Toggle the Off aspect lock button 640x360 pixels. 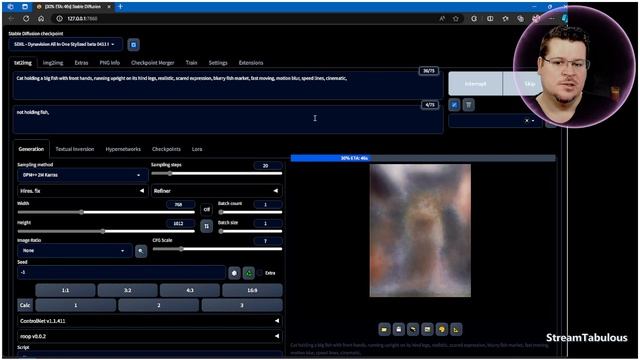pyautogui.click(x=207, y=209)
